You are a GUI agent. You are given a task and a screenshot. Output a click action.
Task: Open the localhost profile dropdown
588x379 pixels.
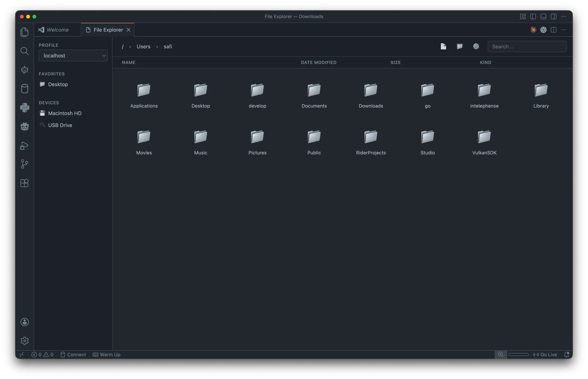(x=73, y=55)
